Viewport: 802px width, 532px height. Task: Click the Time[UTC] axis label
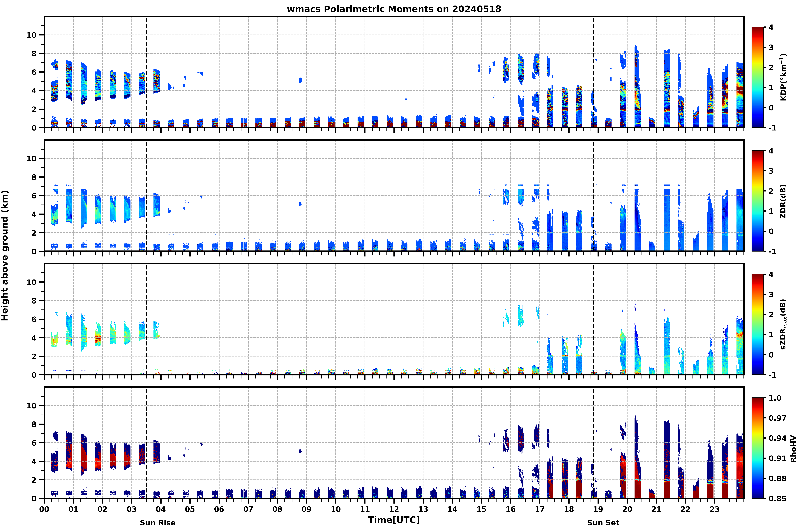[394, 520]
